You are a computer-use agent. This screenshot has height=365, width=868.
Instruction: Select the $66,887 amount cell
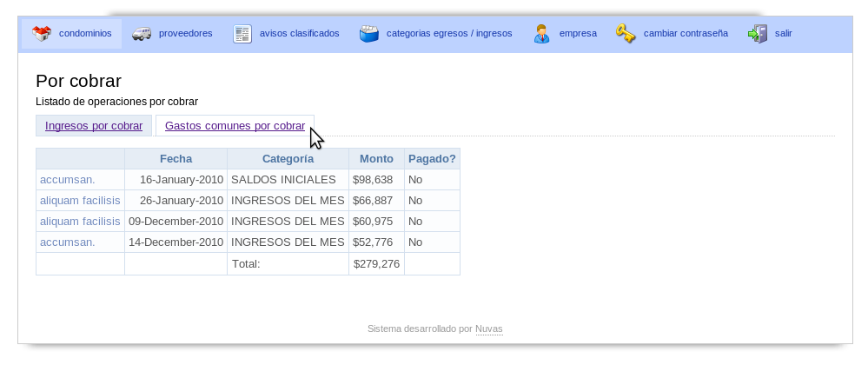click(x=376, y=201)
